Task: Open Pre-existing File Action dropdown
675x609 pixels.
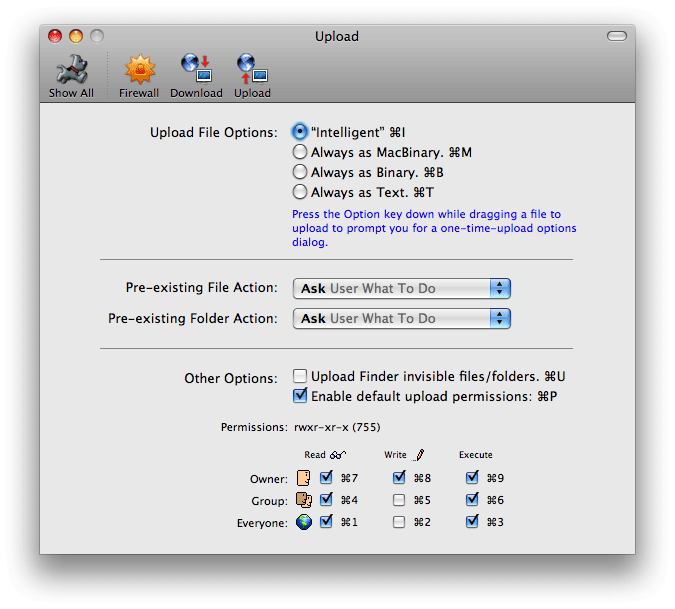Action: click(402, 288)
